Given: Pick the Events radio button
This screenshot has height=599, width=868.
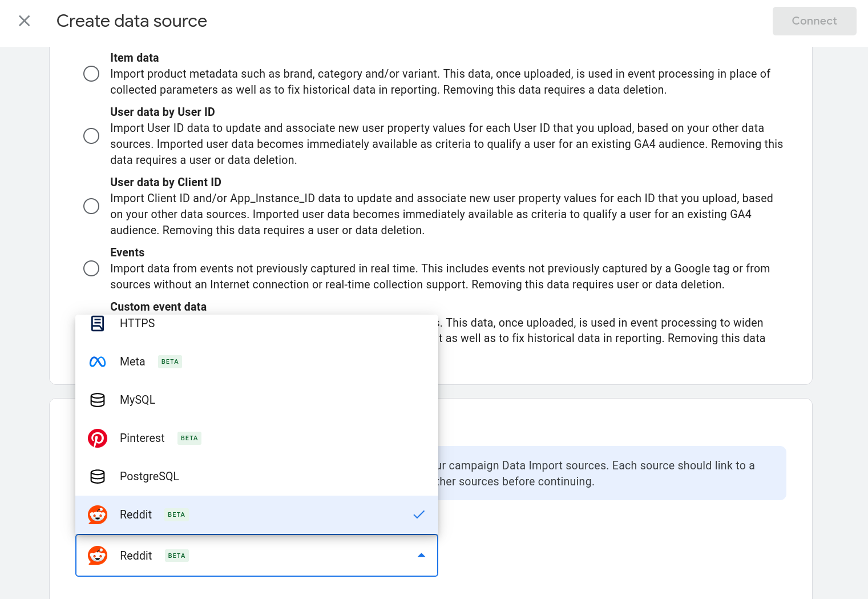Looking at the screenshot, I should [x=91, y=268].
